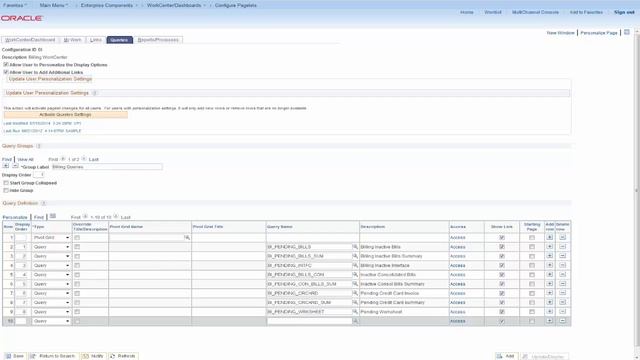Toggle Allow User to Add Additional Links

tap(6, 72)
